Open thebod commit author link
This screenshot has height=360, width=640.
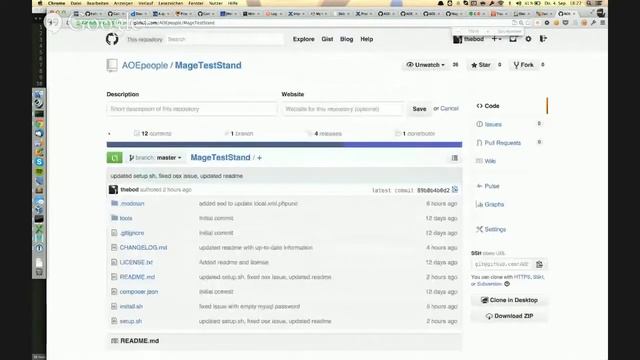point(129,190)
